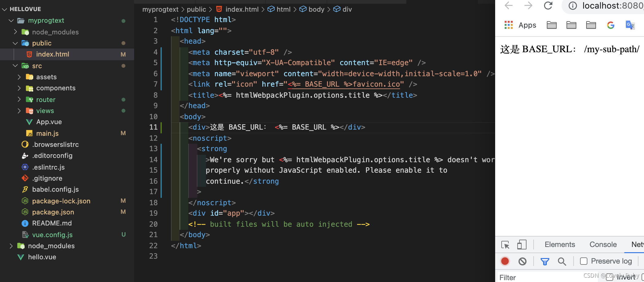Open vue.config.js in the explorer

(x=67, y=235)
